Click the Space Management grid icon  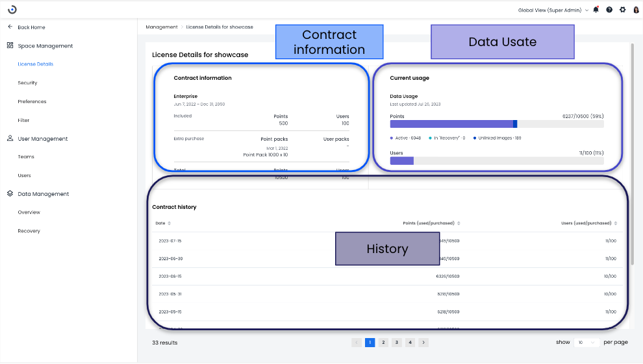[x=10, y=45]
